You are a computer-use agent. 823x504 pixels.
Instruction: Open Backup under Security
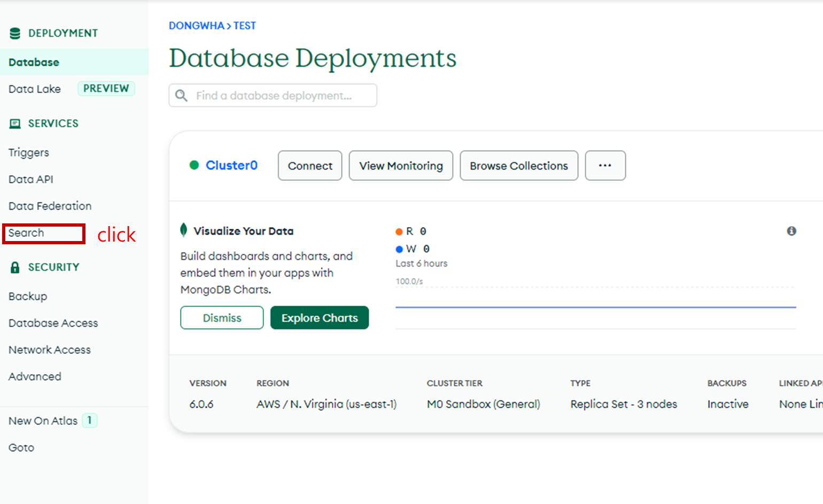point(28,296)
